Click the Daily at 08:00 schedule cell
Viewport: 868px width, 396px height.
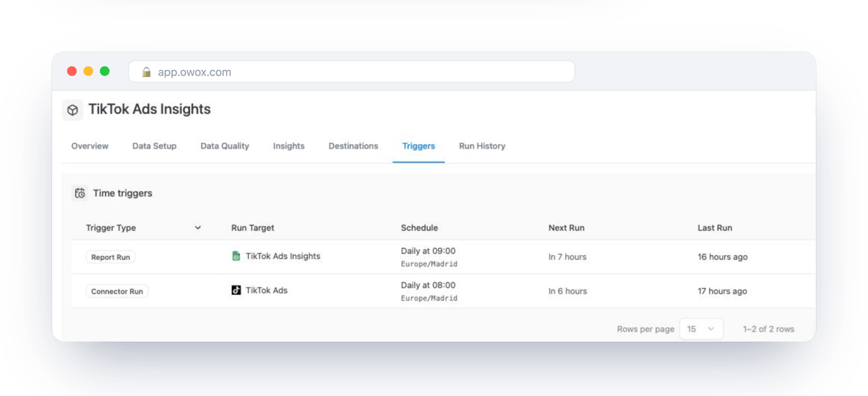[428, 285]
